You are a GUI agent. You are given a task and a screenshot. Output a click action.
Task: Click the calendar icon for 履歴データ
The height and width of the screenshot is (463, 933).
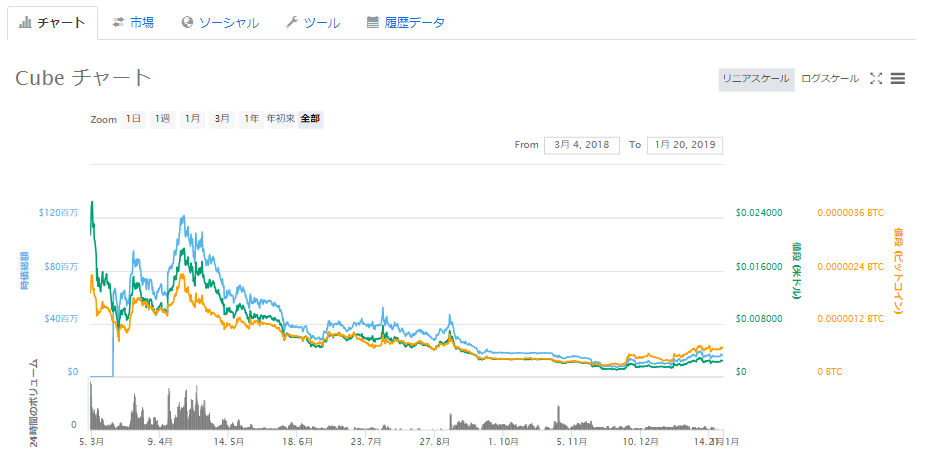(x=372, y=22)
